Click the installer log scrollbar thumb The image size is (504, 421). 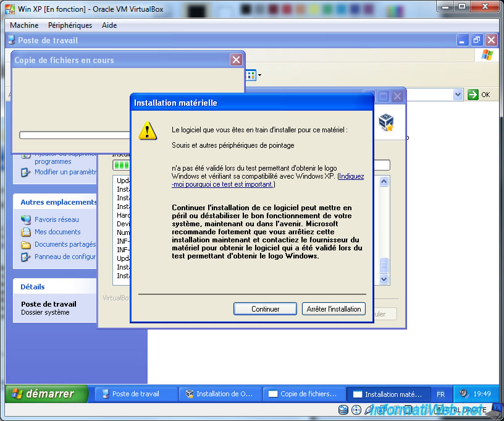point(384,265)
